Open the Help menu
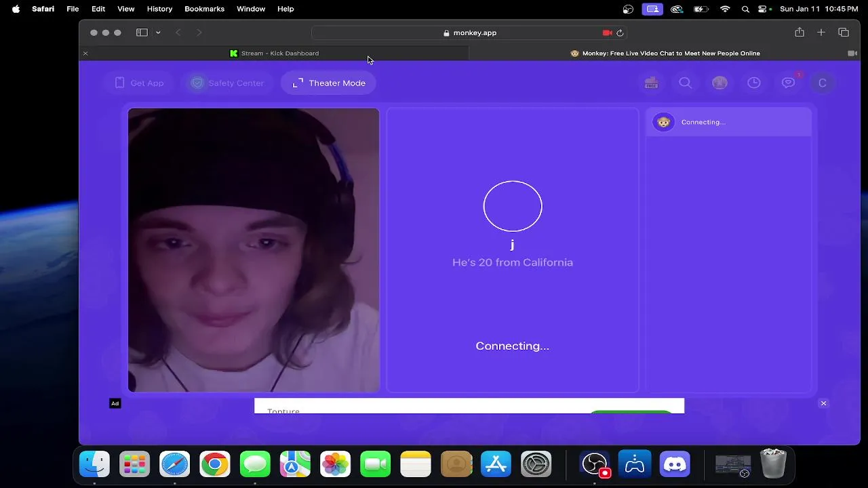The height and width of the screenshot is (488, 868). [x=285, y=9]
